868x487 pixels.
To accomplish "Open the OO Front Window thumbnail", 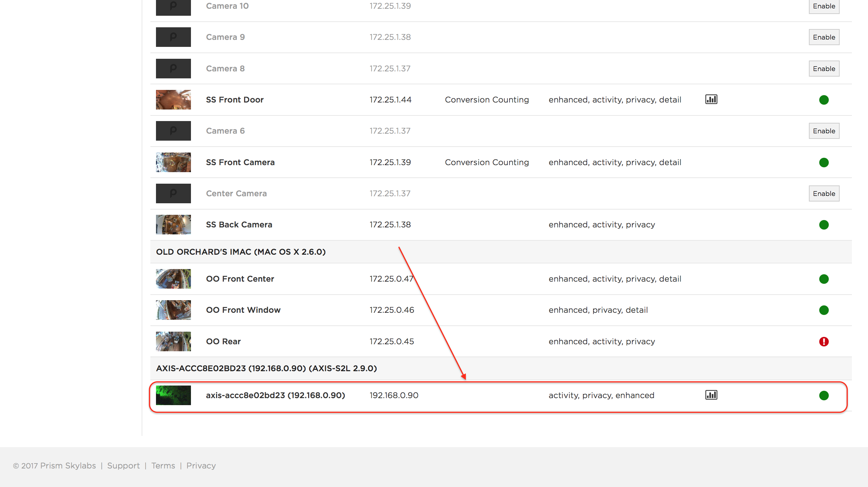I will tap(173, 310).
